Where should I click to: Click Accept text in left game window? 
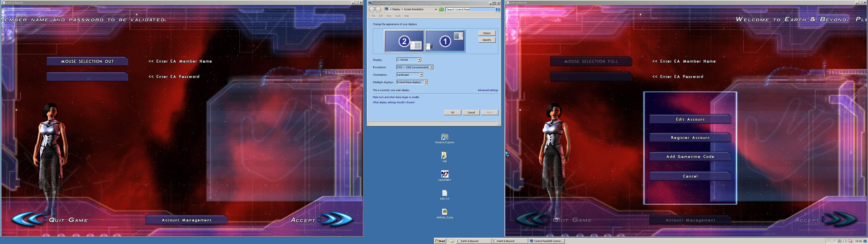coord(303,220)
